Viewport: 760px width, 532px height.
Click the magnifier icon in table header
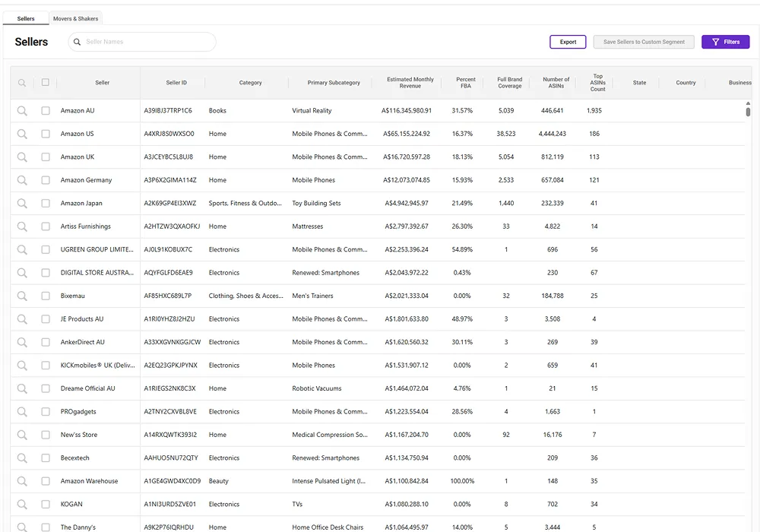(22, 83)
